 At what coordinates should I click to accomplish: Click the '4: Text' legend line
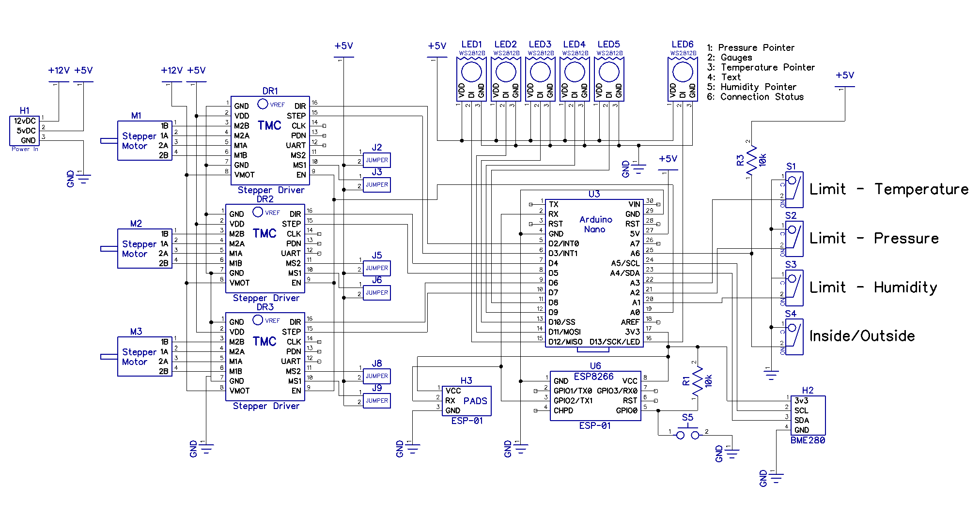pos(724,77)
